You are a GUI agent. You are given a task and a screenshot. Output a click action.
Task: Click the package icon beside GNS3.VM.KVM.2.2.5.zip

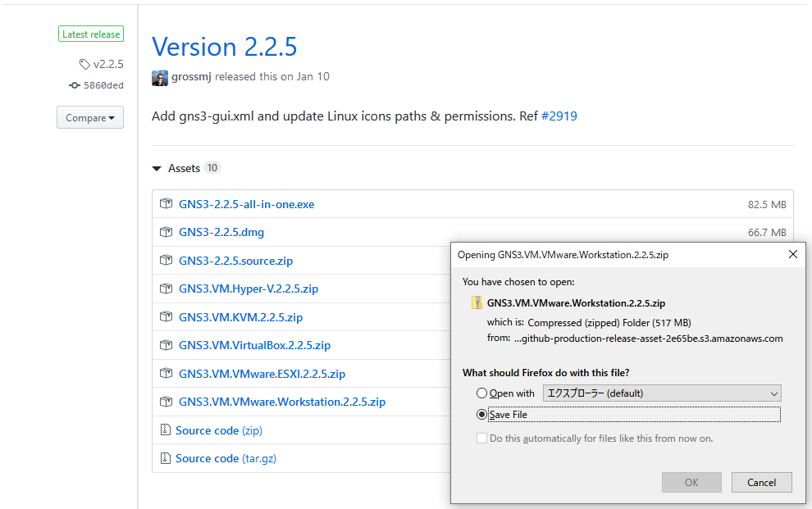tap(166, 316)
